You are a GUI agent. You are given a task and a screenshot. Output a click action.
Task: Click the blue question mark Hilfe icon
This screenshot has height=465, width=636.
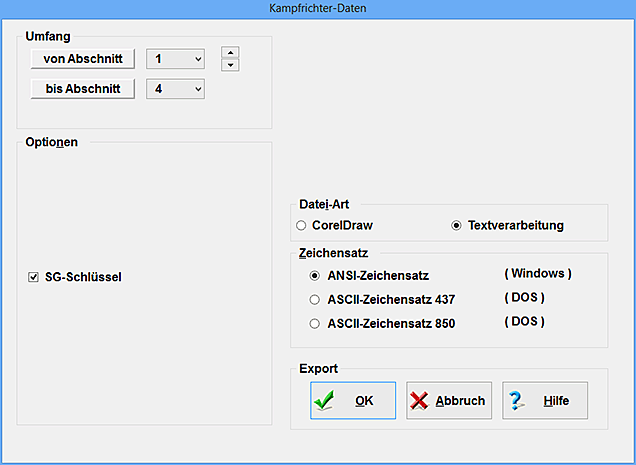click(516, 401)
